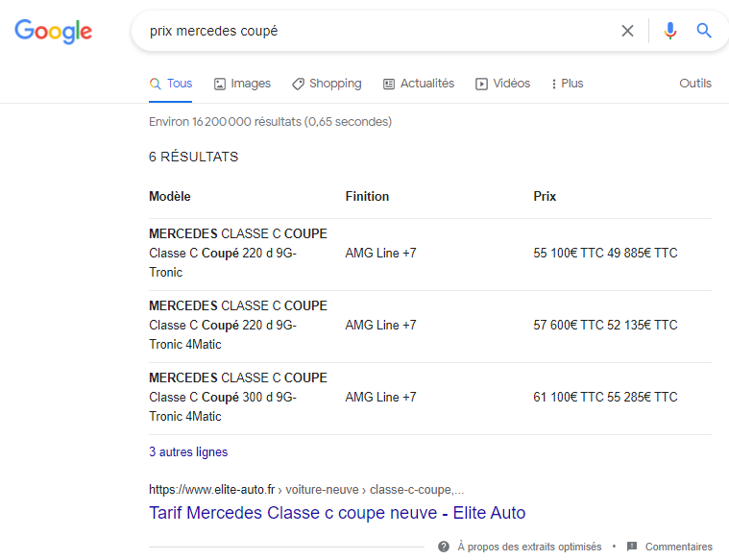Clear the search query with X icon
The image size is (729, 560).
[627, 31]
